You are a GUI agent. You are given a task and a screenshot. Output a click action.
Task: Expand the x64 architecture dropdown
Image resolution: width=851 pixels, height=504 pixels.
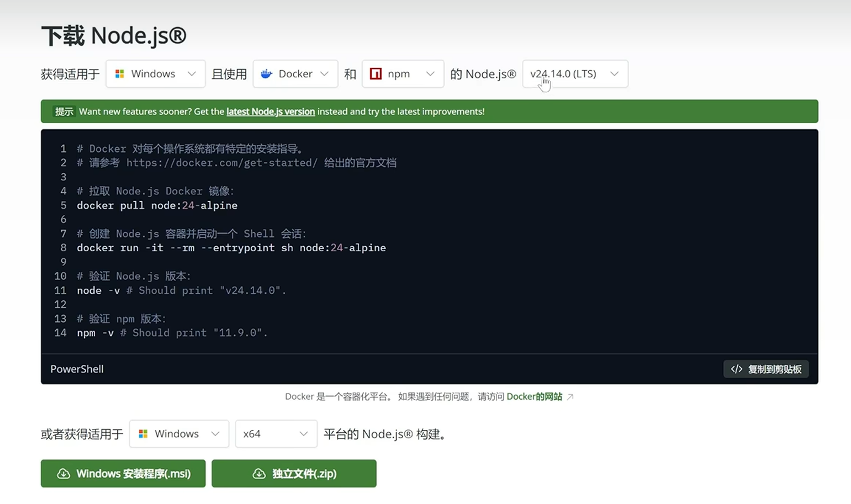276,434
